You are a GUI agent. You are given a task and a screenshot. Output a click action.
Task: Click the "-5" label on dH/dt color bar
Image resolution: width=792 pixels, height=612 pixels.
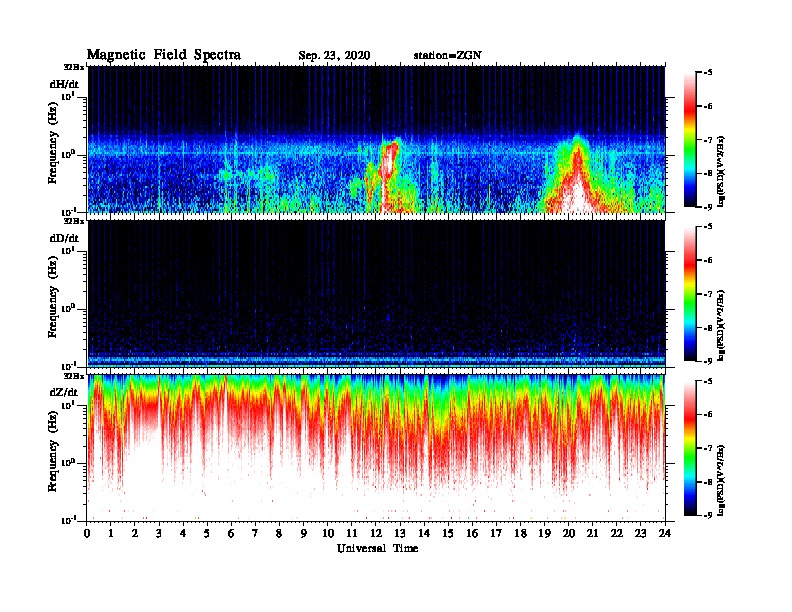click(708, 73)
